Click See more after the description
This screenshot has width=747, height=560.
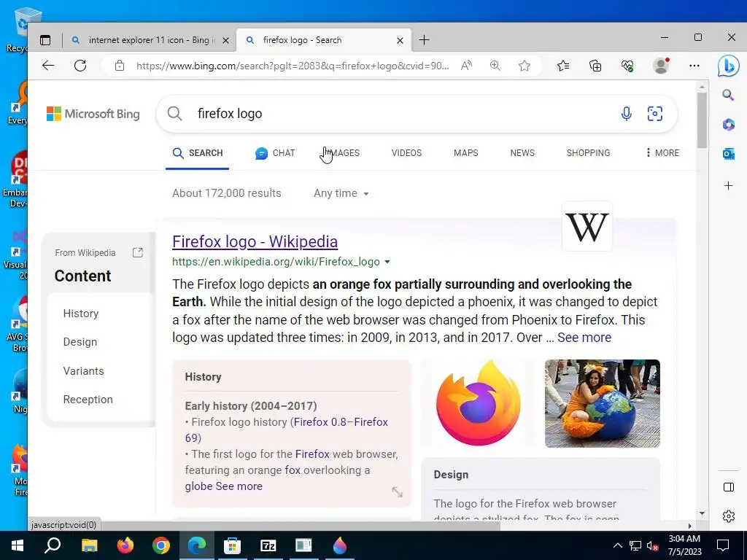tap(584, 338)
